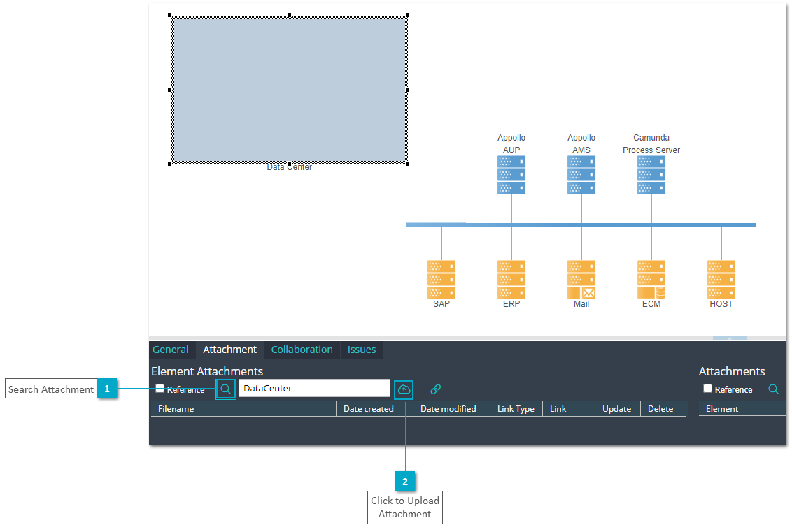Select the ERP server icon
792x532 pixels.
511,279
